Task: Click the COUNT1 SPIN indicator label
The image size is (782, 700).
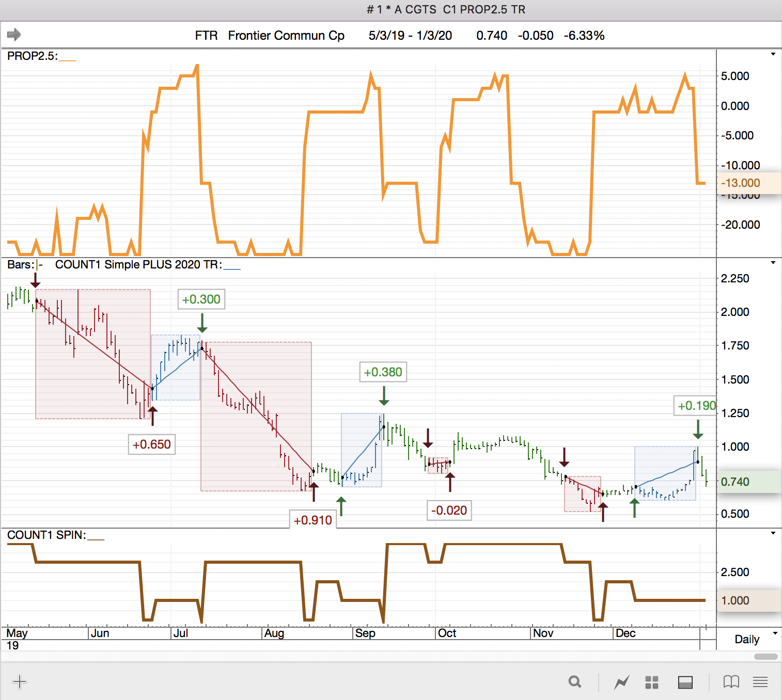Action: pyautogui.click(x=46, y=535)
